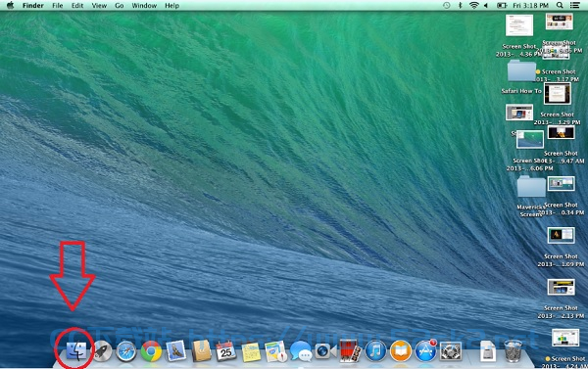Select Screen Shot 2013-...1.09 PM thumbnail
The image size is (588, 369).
(561, 235)
